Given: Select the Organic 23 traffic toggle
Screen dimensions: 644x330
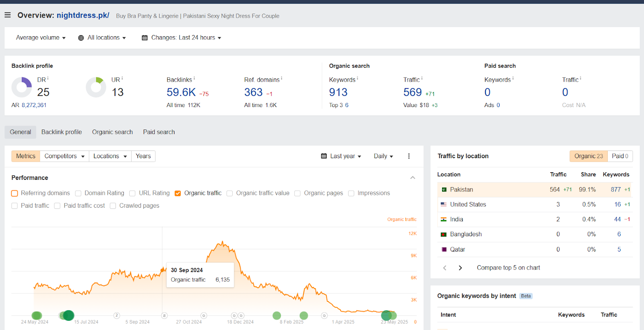Looking at the screenshot, I should point(588,156).
